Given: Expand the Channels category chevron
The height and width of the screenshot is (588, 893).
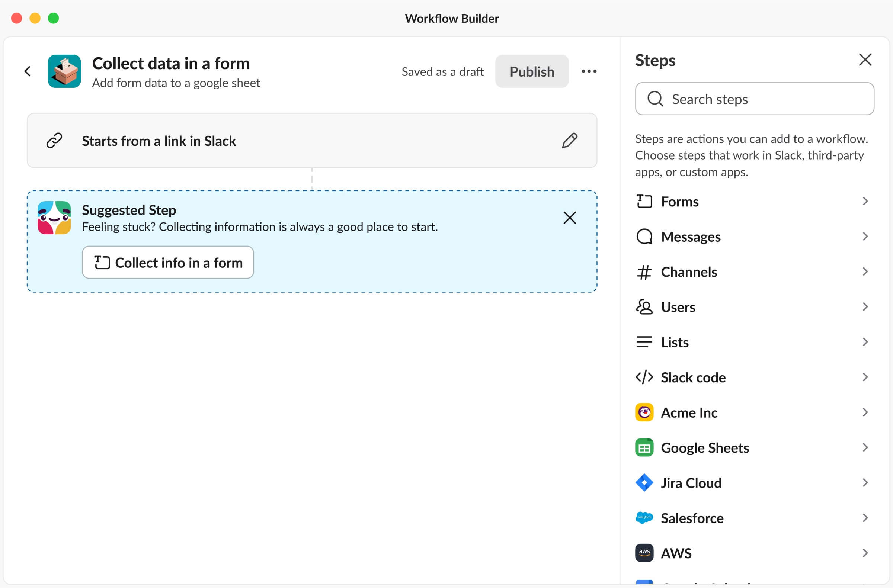Looking at the screenshot, I should 865,271.
